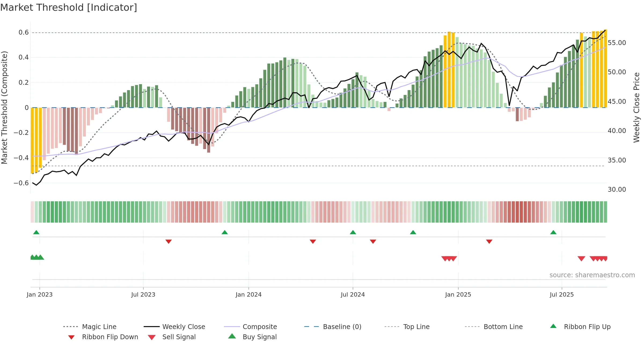
Task: Click the flip-up triangle just before Jul 2025
Action: [x=553, y=232]
